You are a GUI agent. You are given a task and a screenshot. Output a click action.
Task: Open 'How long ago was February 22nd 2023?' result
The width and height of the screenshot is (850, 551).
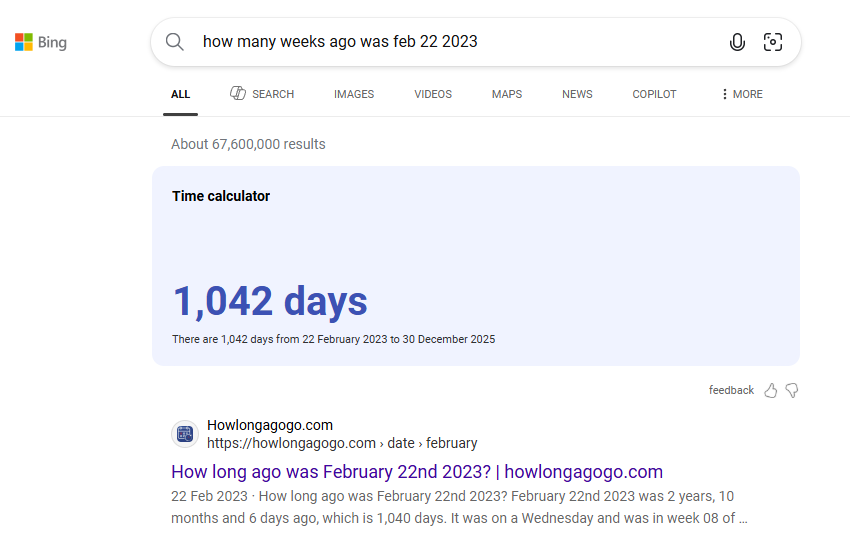tap(417, 472)
